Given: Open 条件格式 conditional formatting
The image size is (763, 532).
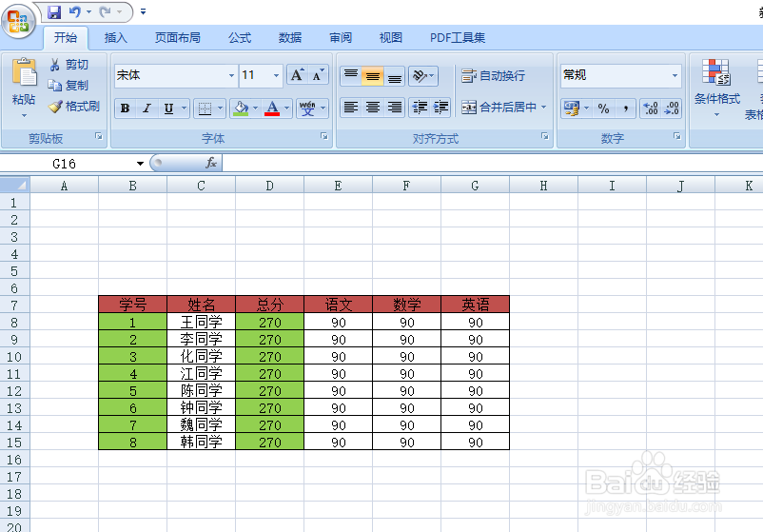Looking at the screenshot, I should pyautogui.click(x=716, y=88).
